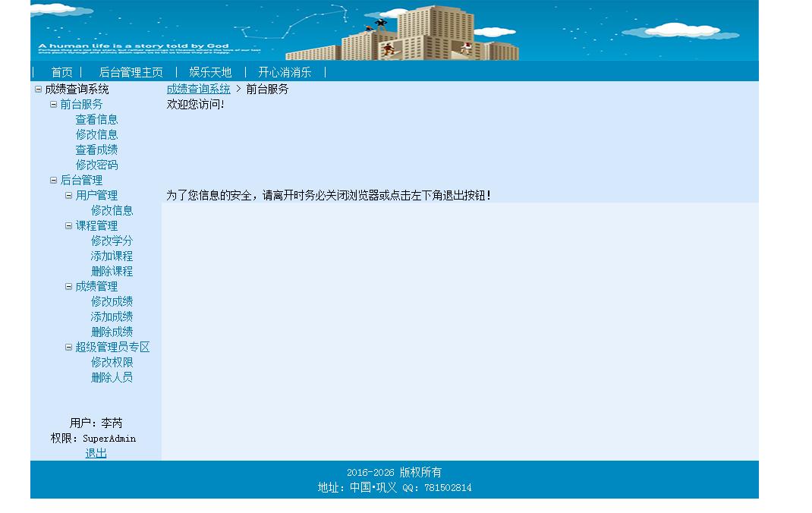Collapse the 成绩管理 tree branch
This screenshot has width=812, height=513.
pos(67,285)
